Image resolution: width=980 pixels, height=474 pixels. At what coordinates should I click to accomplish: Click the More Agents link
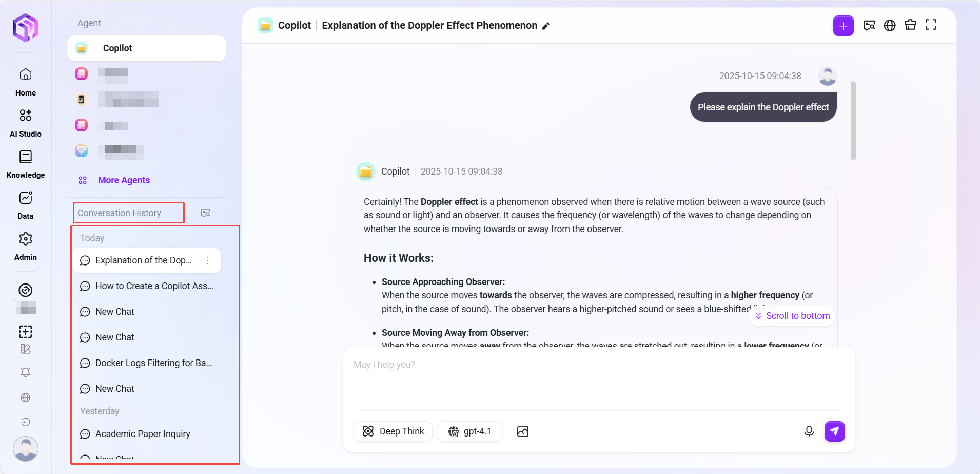pos(124,180)
